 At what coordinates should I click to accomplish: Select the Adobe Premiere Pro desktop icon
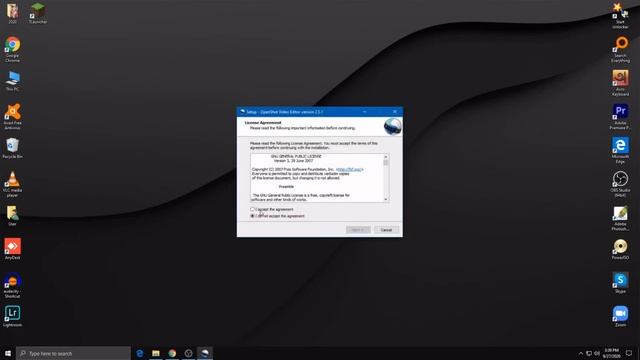point(620,116)
